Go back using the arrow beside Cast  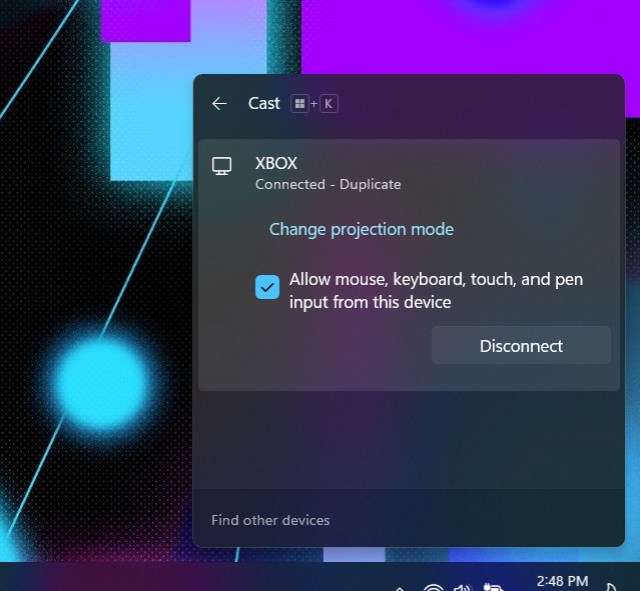[x=219, y=104]
